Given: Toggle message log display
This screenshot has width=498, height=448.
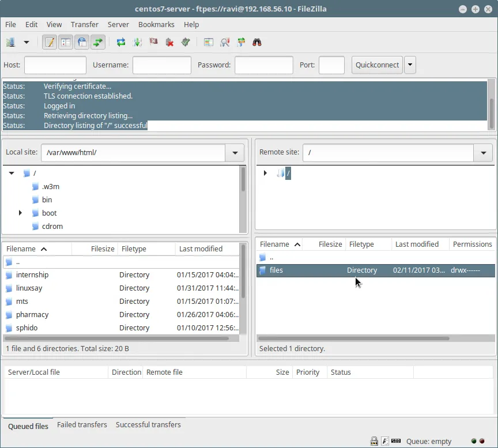Looking at the screenshot, I should 50,42.
